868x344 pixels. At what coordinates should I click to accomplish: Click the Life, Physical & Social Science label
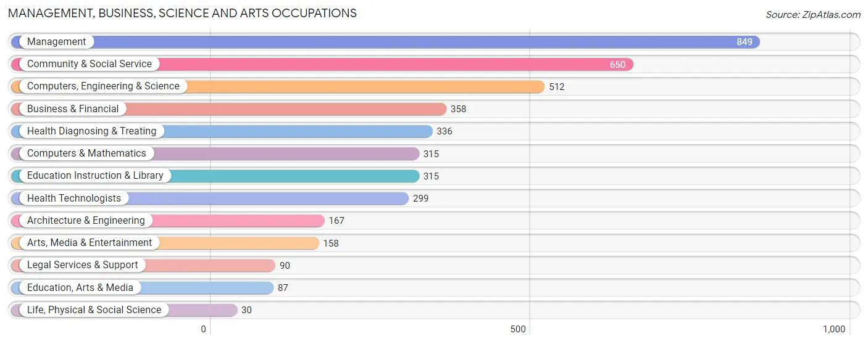pyautogui.click(x=94, y=310)
